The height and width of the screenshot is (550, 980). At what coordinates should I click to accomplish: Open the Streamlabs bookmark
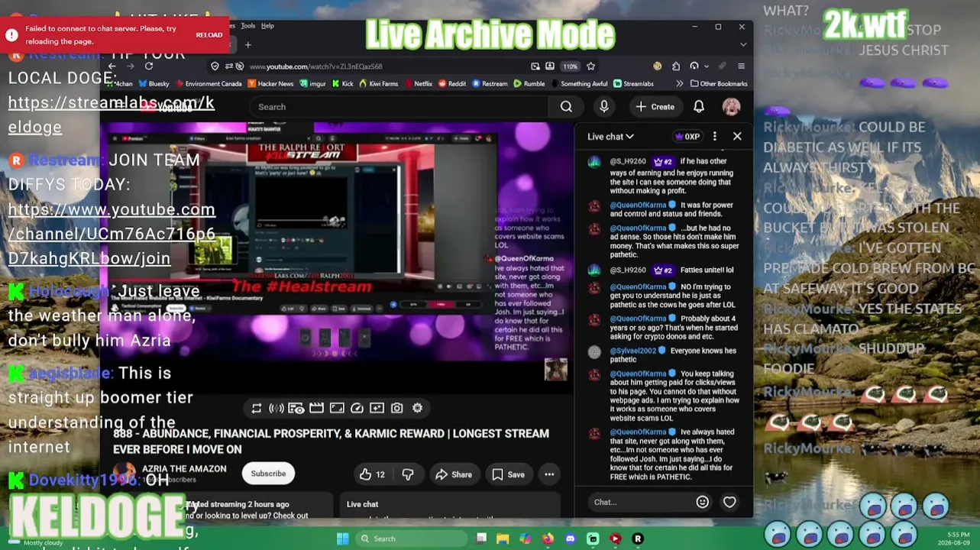(633, 84)
